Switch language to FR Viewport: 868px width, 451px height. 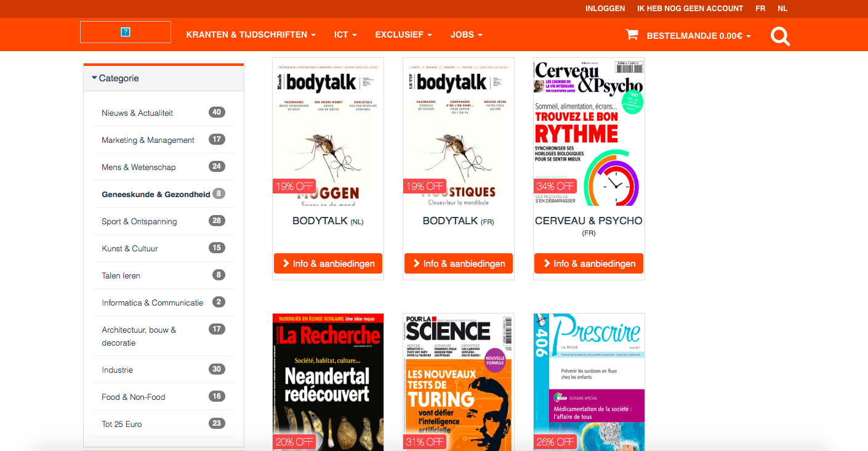[x=760, y=9]
